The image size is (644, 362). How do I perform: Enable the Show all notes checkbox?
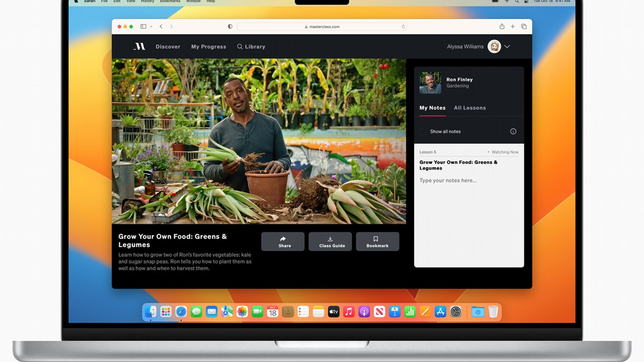click(x=423, y=131)
